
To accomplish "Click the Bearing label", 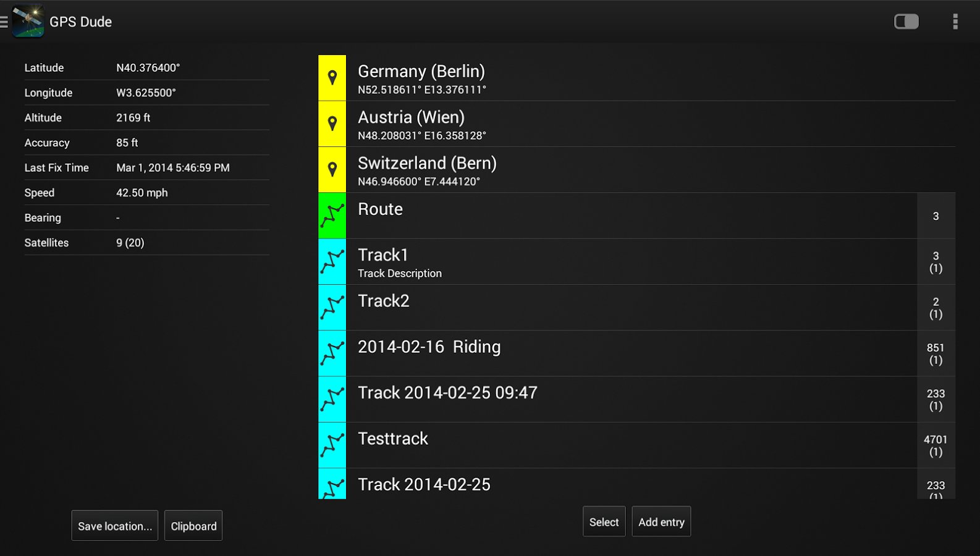I will click(43, 217).
